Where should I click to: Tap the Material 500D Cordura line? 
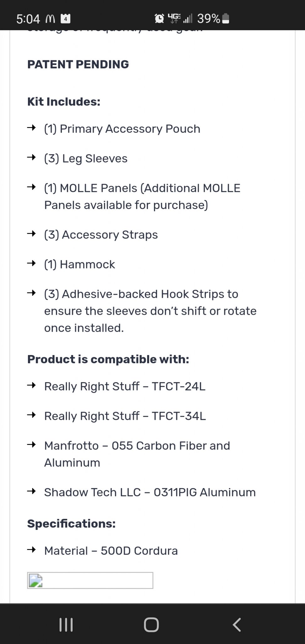click(x=111, y=551)
